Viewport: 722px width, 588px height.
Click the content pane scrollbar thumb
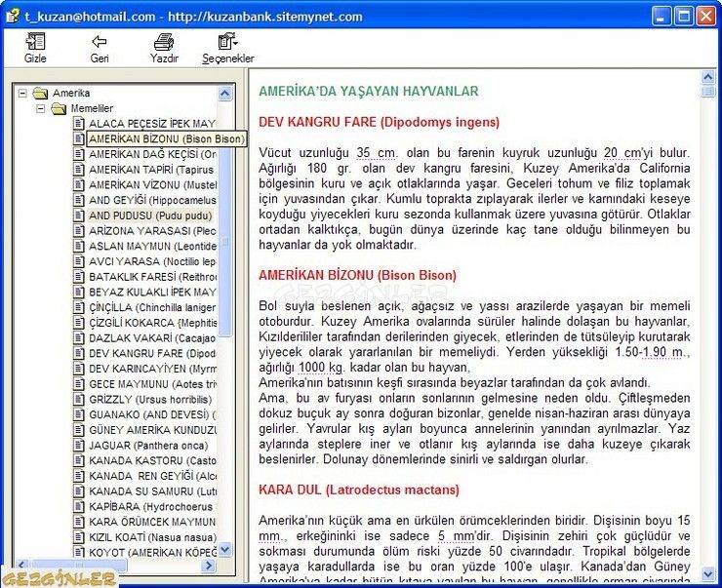tap(708, 91)
